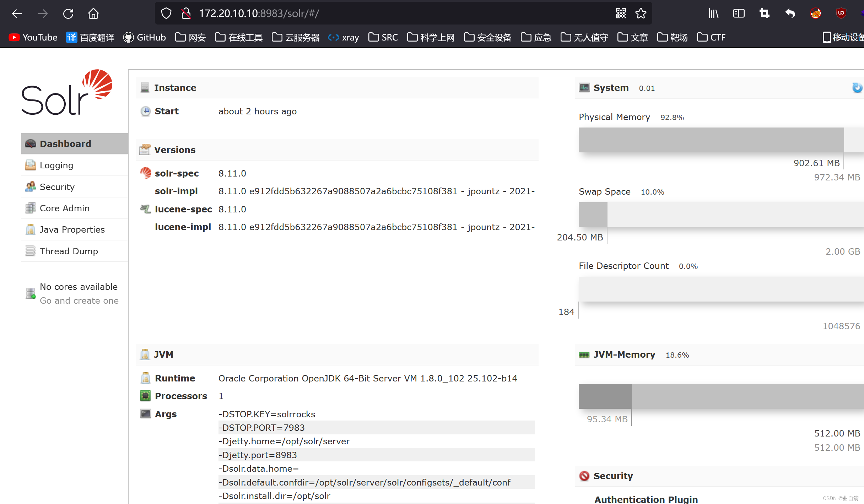Click the insecure connection lock icon
The image size is (864, 504).
(x=186, y=13)
